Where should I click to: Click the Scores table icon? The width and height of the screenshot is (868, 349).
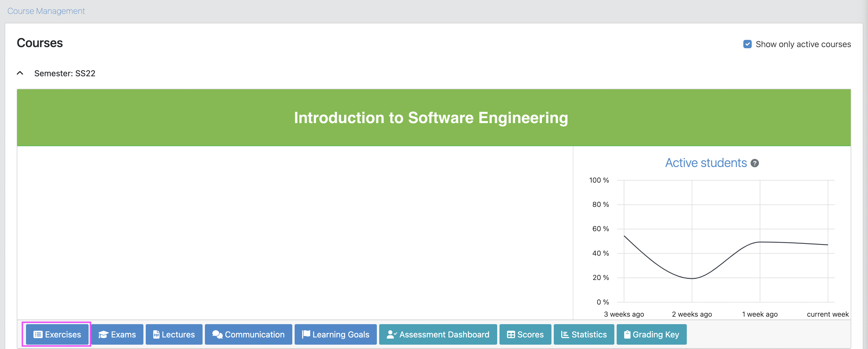coord(511,334)
